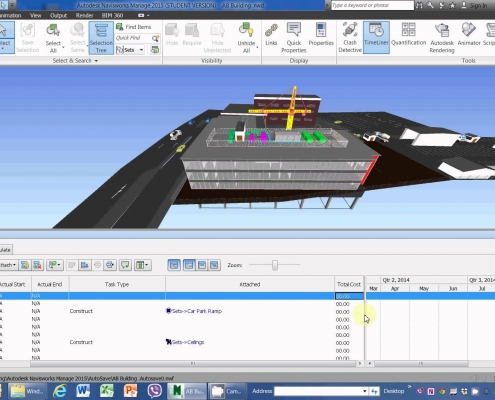Click the greyed Save Selection button

coord(27,37)
